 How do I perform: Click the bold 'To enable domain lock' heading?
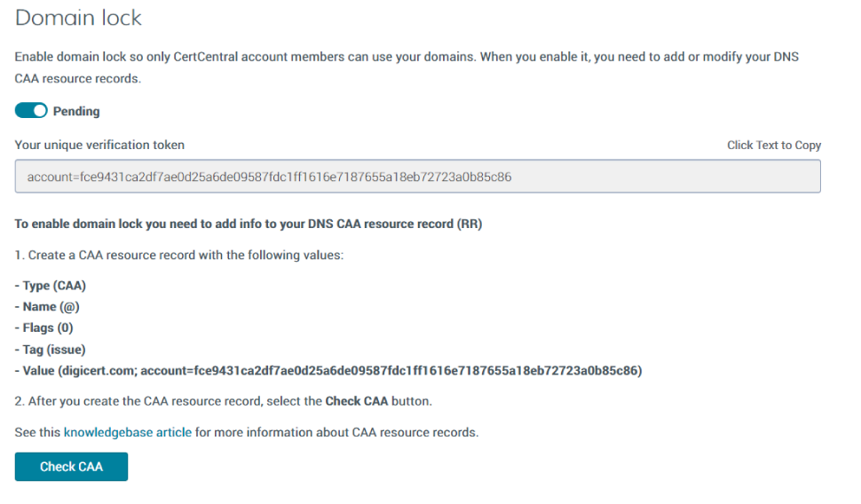pos(249,224)
